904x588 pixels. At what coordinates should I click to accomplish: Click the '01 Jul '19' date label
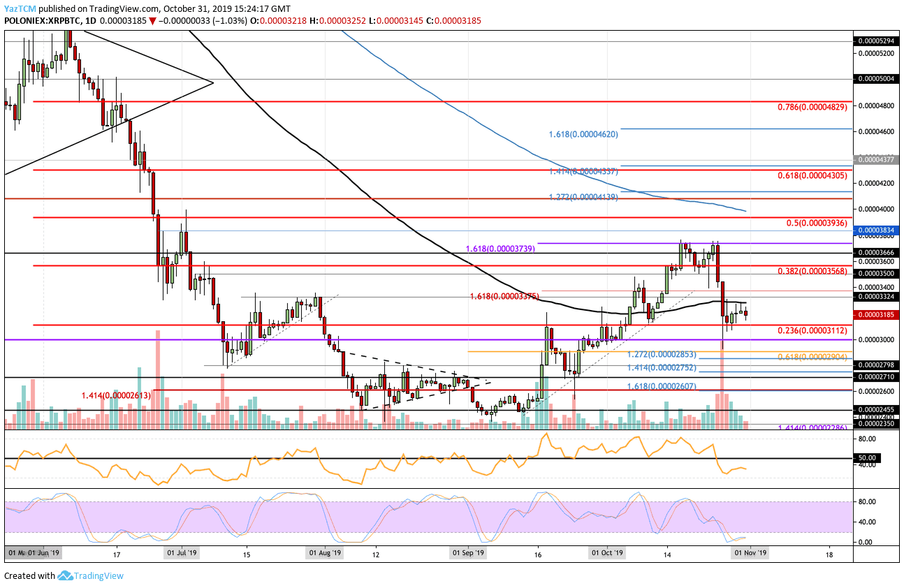point(182,552)
